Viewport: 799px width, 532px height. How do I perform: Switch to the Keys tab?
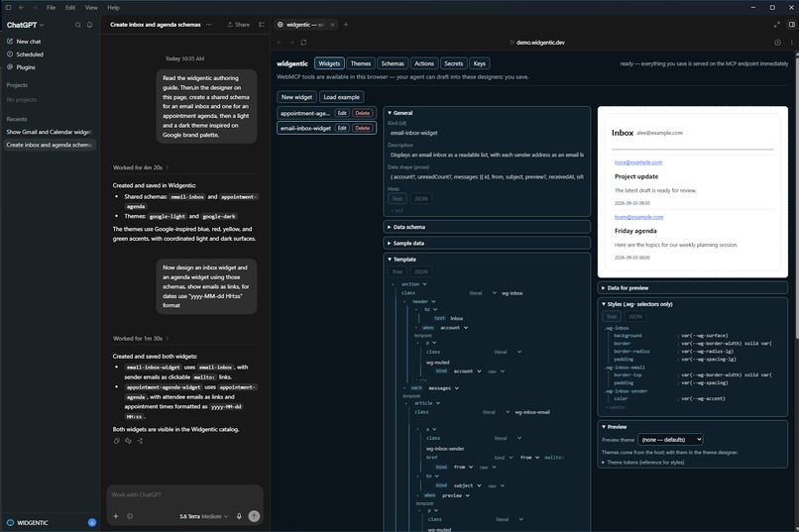[x=480, y=63]
